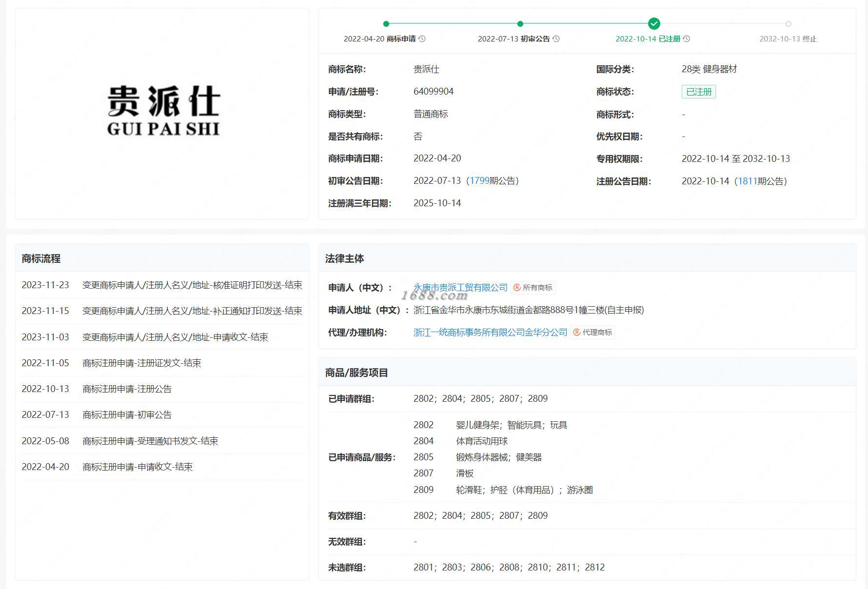Select registration number 64099904
Viewport: 868px width, 589px height.
coord(434,92)
